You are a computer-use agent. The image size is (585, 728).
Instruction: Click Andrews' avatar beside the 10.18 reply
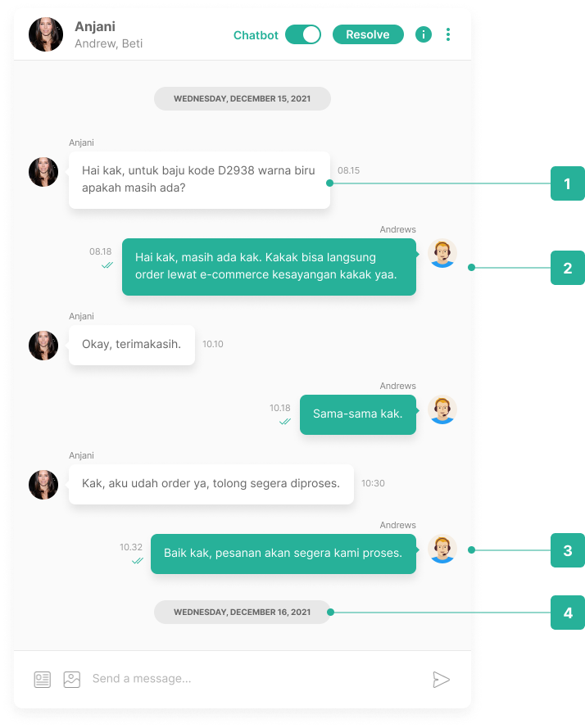coord(442,410)
